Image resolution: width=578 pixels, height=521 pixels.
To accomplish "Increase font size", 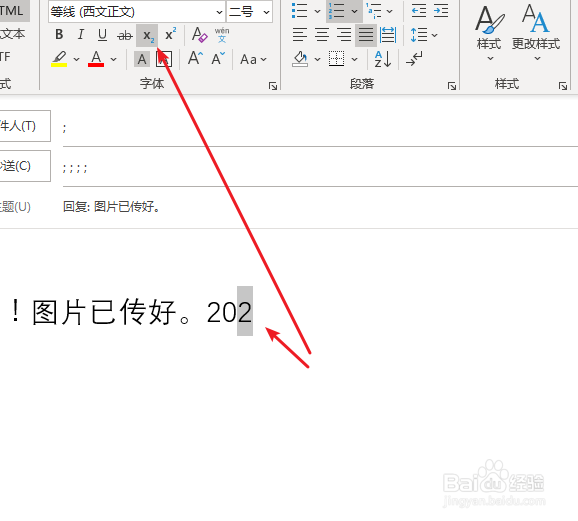I will [195, 58].
